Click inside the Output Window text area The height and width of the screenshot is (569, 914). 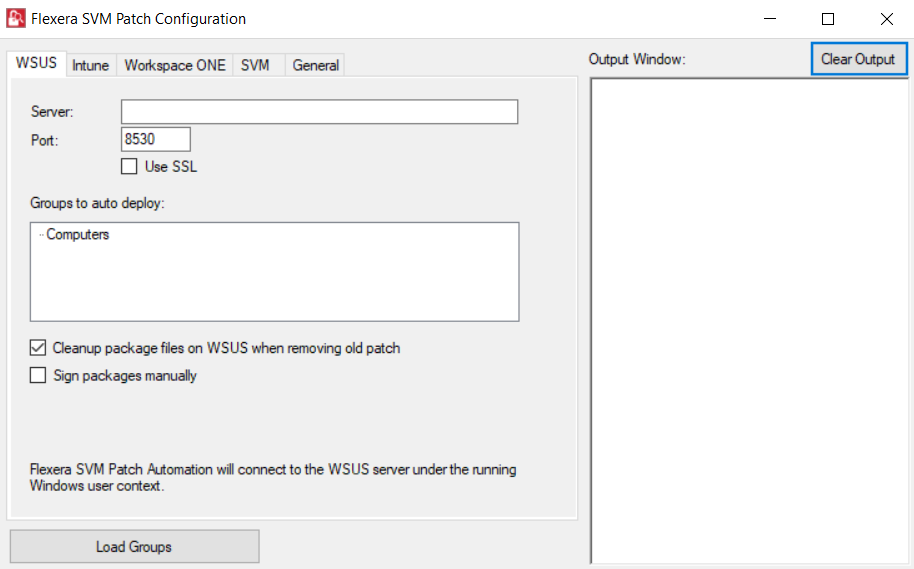[750, 320]
